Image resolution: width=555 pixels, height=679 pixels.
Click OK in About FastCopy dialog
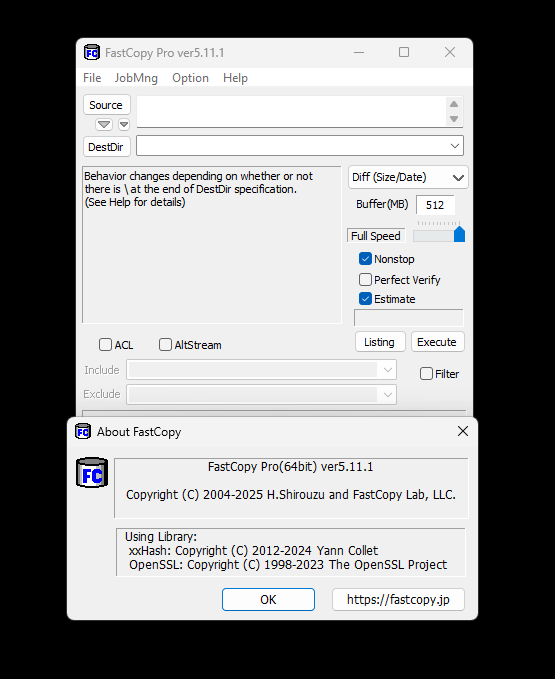268,599
